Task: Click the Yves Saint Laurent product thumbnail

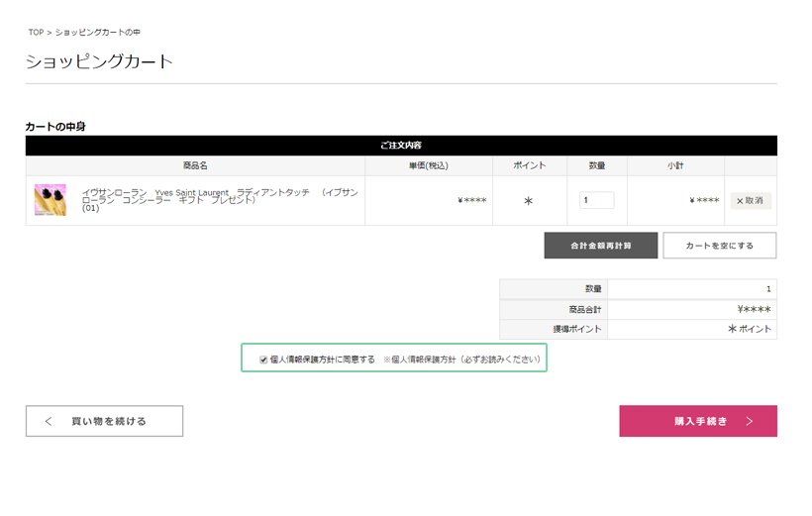Action: [x=51, y=200]
